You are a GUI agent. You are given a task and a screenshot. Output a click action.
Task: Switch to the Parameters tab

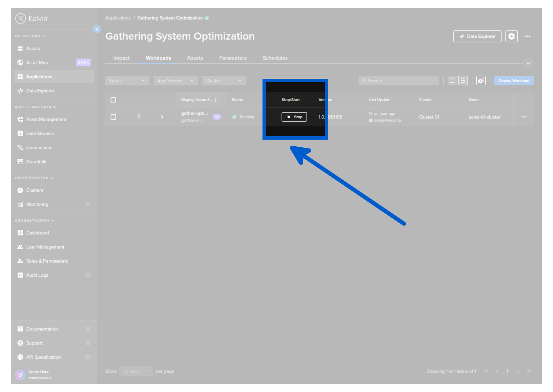click(233, 58)
